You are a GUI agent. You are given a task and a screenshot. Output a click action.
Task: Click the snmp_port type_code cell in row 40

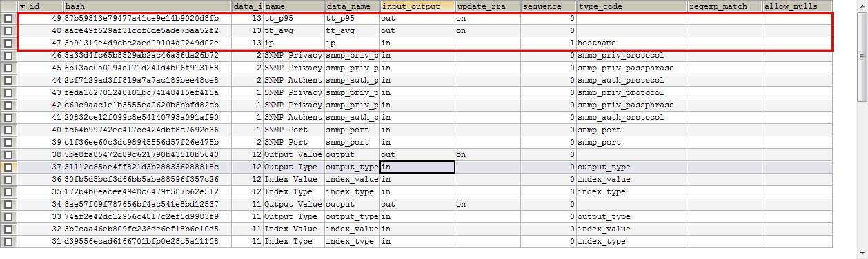pos(631,130)
